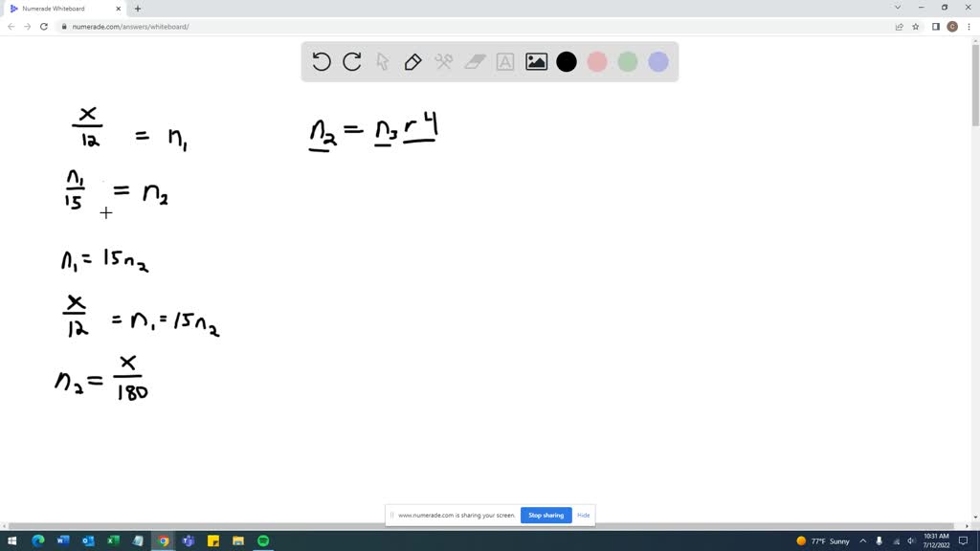Click the vertical scrollbar thumb
Screen dimensions: 980x551
tap(975, 84)
